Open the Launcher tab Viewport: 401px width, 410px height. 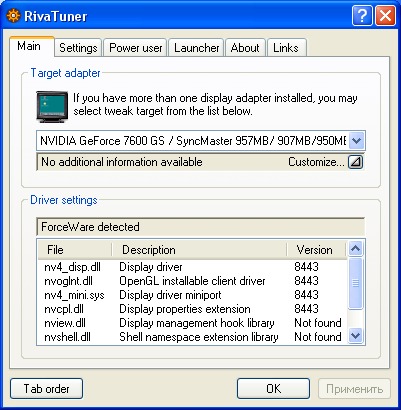pos(197,48)
